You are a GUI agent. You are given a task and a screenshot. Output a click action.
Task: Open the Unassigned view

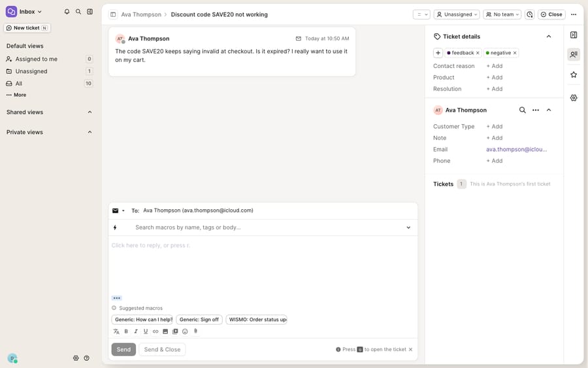(49, 71)
